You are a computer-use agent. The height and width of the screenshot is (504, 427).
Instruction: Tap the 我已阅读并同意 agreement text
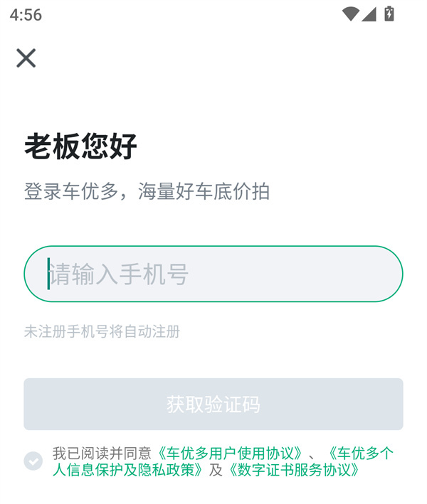click(102, 454)
